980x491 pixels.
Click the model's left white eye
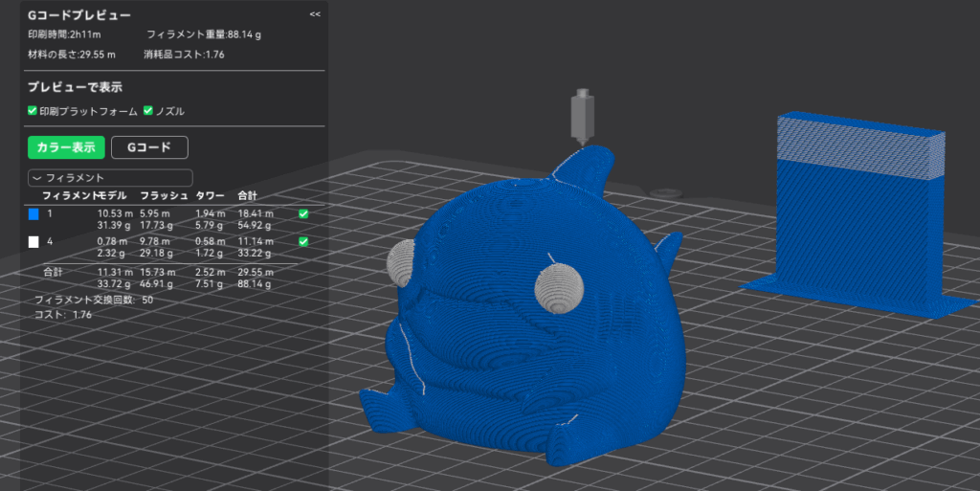pyautogui.click(x=400, y=260)
